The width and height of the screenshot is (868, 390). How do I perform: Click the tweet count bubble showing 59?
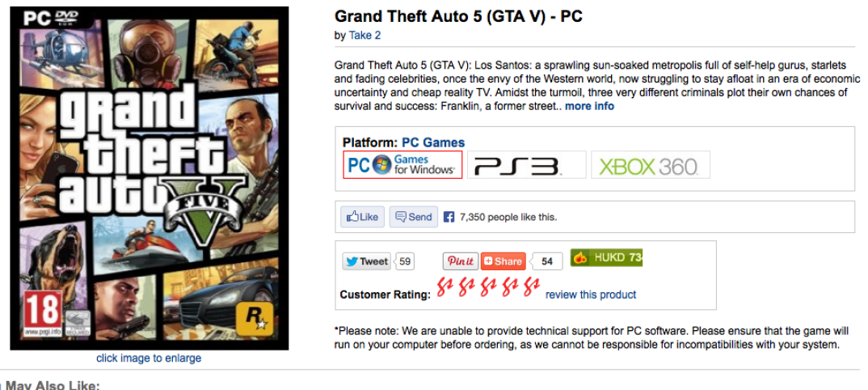point(405,261)
